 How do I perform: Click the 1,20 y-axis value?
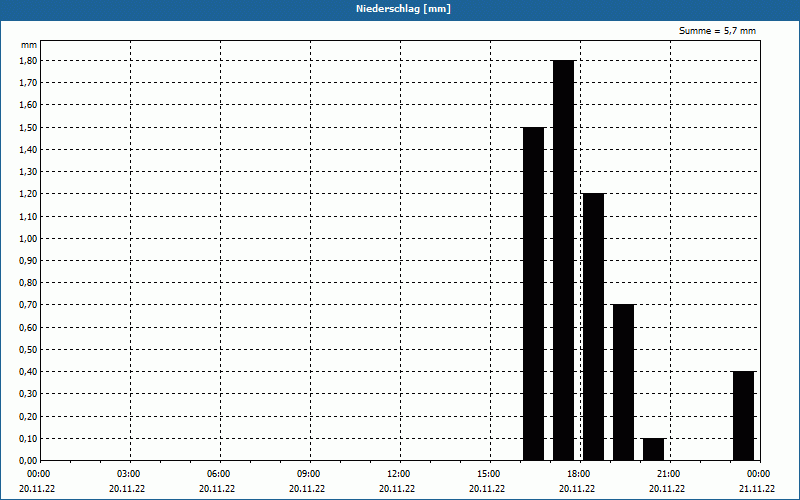29,194
